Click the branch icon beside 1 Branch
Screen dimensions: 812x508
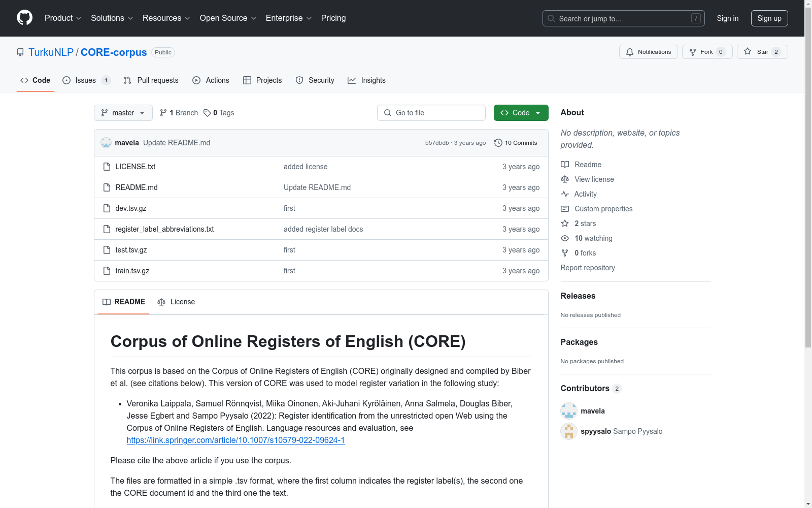tap(163, 113)
